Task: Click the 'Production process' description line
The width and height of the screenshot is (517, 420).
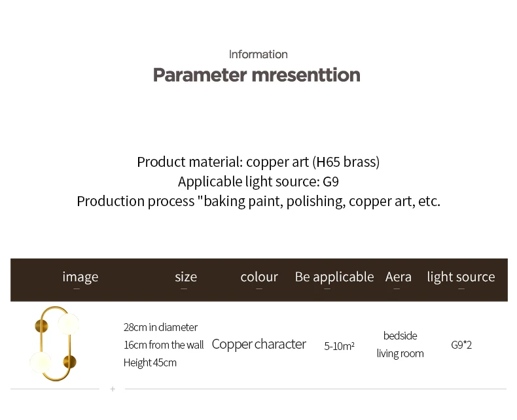Action: click(x=258, y=201)
